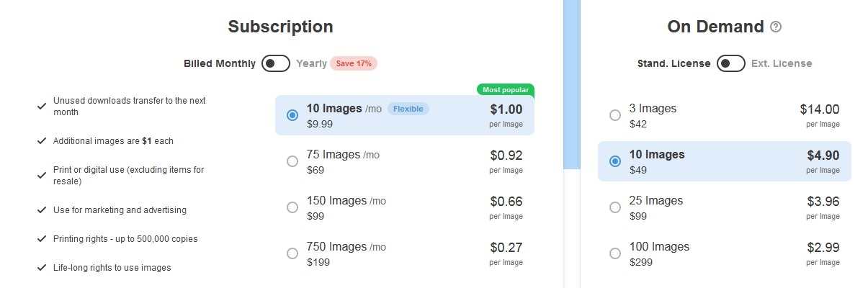This screenshot has height=288, width=868.
Task: Choose 25 Images on demand pack
Action: [725, 207]
